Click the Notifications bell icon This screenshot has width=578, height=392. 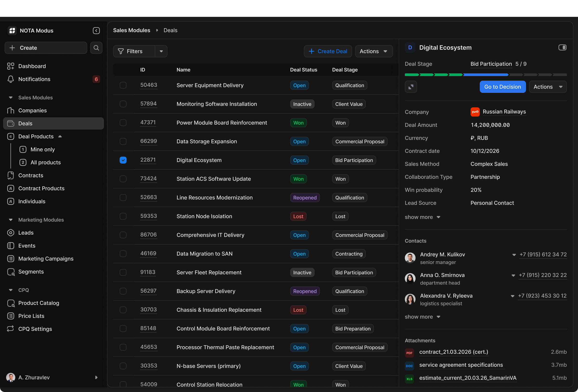coord(10,79)
